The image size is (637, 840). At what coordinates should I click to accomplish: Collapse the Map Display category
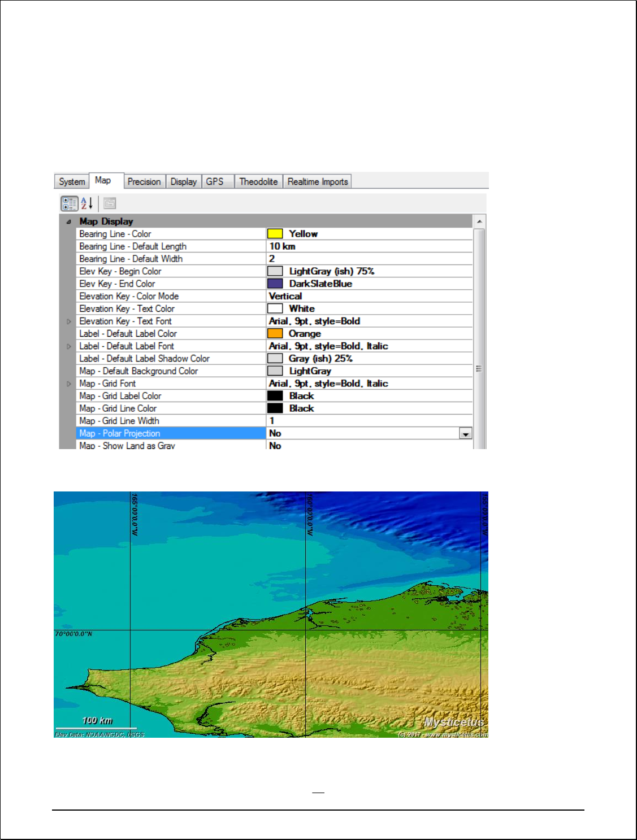(x=68, y=222)
